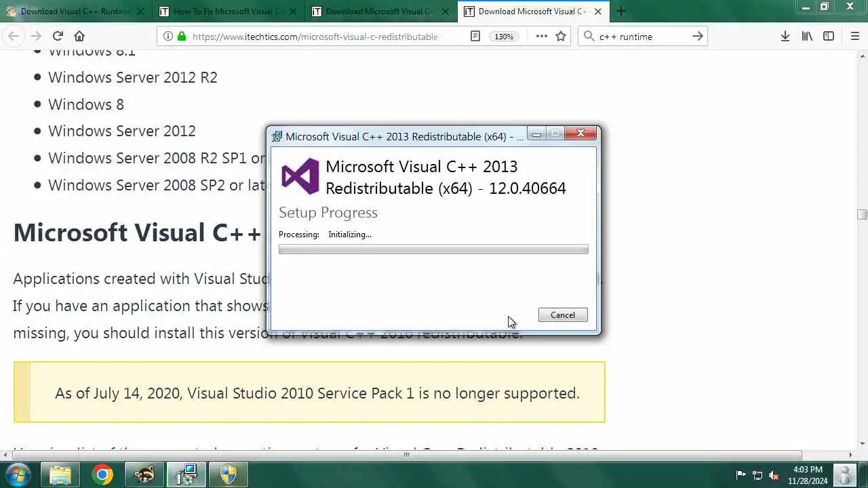Click the 4:03 PM clock in taskbar
Image resolution: width=868 pixels, height=488 pixels.
[x=808, y=470]
